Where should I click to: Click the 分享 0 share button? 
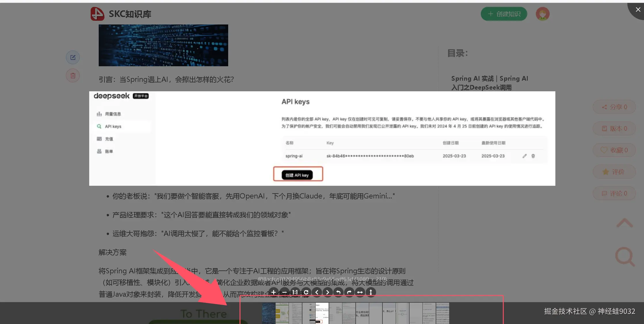pos(614,107)
